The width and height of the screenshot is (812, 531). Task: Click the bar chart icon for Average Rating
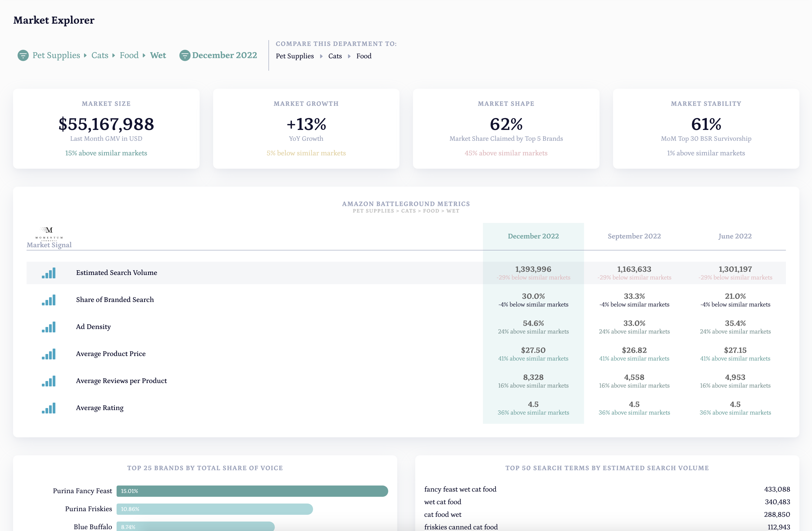pos(48,408)
